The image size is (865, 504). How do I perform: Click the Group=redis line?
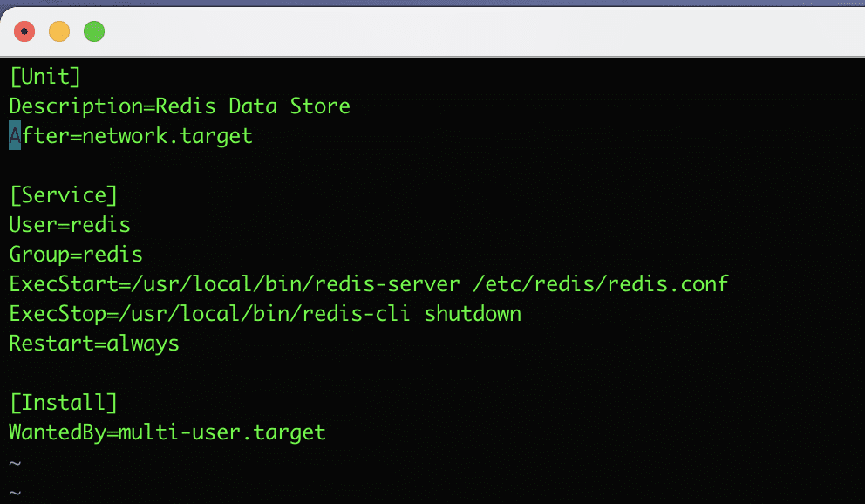[76, 255]
